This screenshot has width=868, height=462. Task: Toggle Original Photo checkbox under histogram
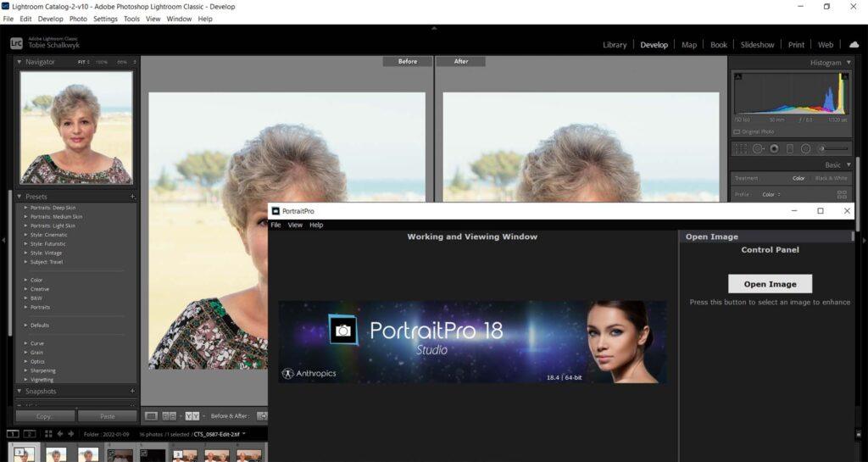pyautogui.click(x=737, y=131)
